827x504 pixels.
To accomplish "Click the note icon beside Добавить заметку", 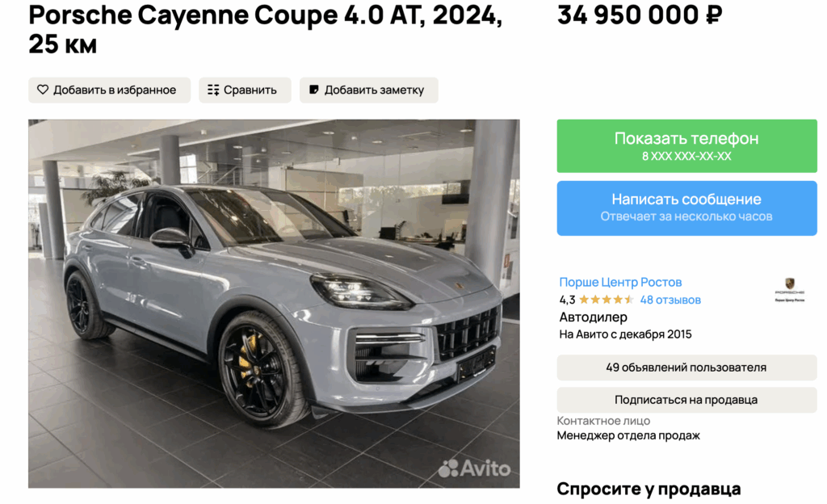I will 314,90.
